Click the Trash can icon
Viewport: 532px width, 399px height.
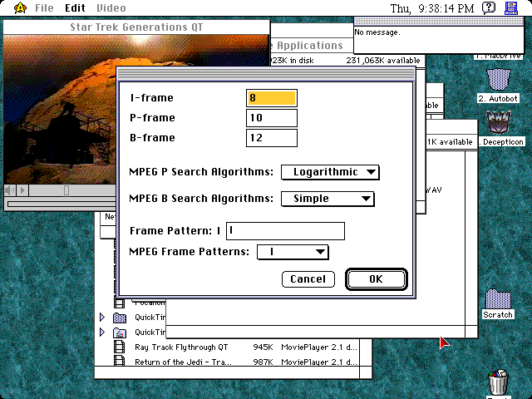pos(498,382)
